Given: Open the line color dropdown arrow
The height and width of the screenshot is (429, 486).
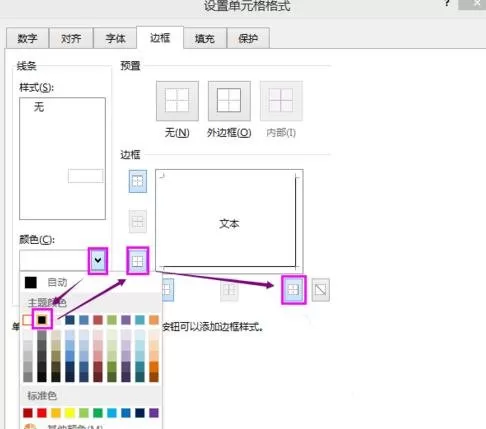Looking at the screenshot, I should point(98,260).
